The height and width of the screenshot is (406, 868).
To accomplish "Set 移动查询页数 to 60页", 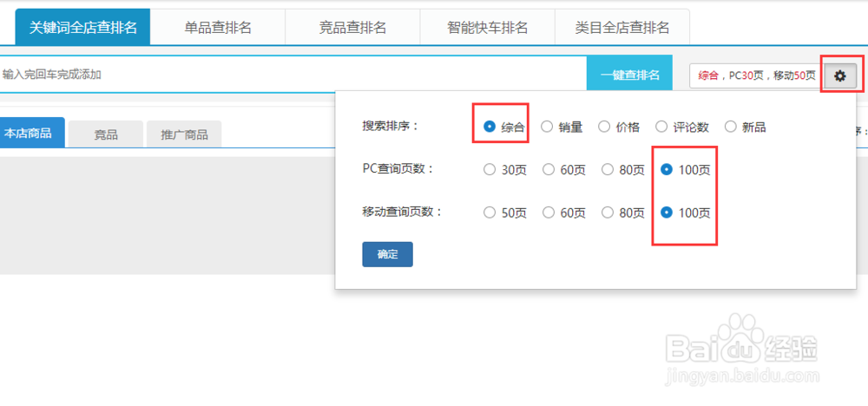I will click(548, 212).
